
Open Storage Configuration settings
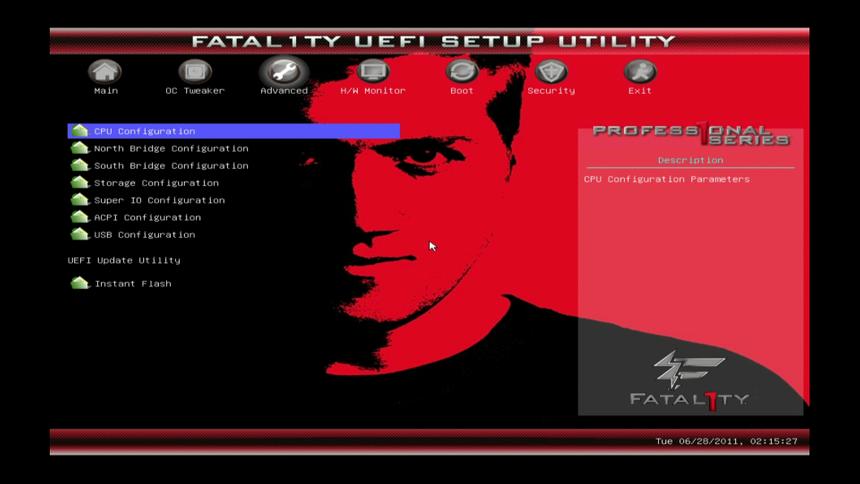click(x=156, y=183)
